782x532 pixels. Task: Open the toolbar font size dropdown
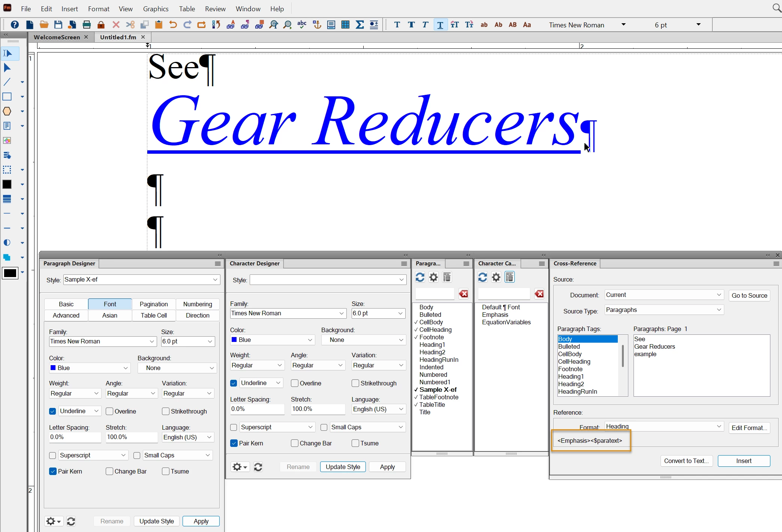[698, 25]
